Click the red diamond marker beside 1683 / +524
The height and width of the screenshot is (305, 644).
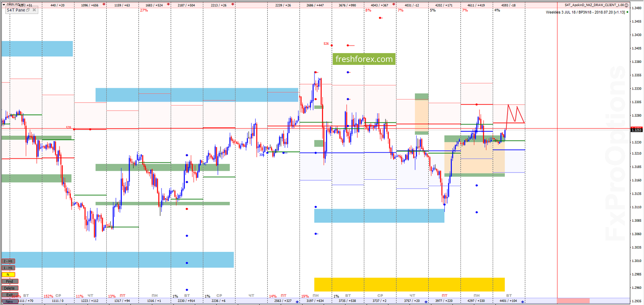(x=168, y=4)
